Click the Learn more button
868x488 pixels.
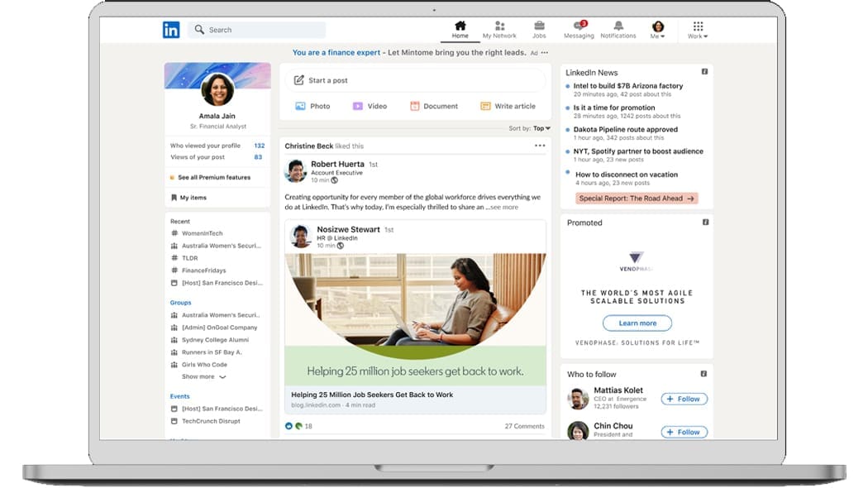click(637, 323)
